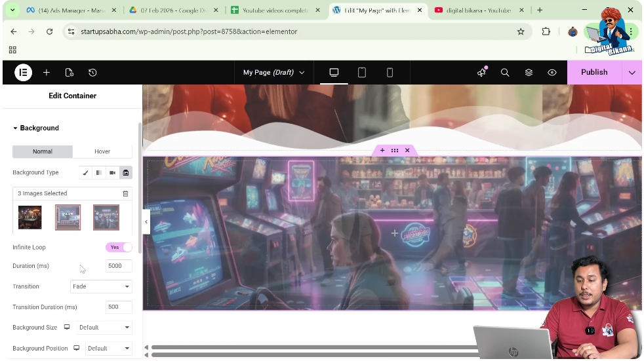Collapse the Background section

click(36, 128)
